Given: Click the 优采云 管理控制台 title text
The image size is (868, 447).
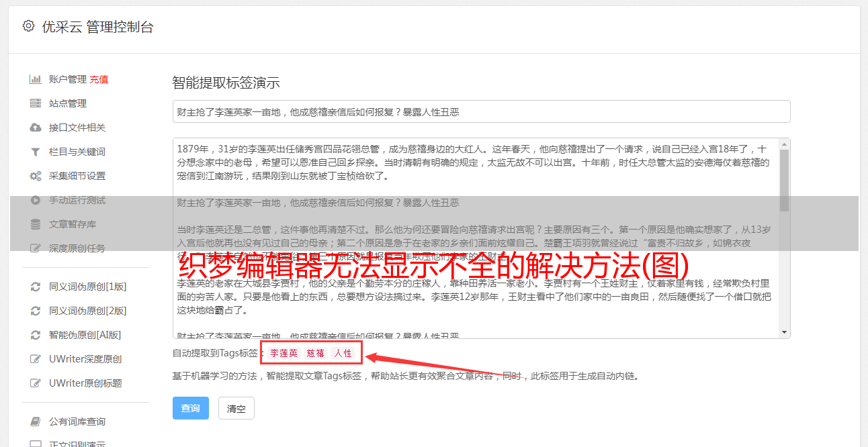Looking at the screenshot, I should pyautogui.click(x=97, y=27).
